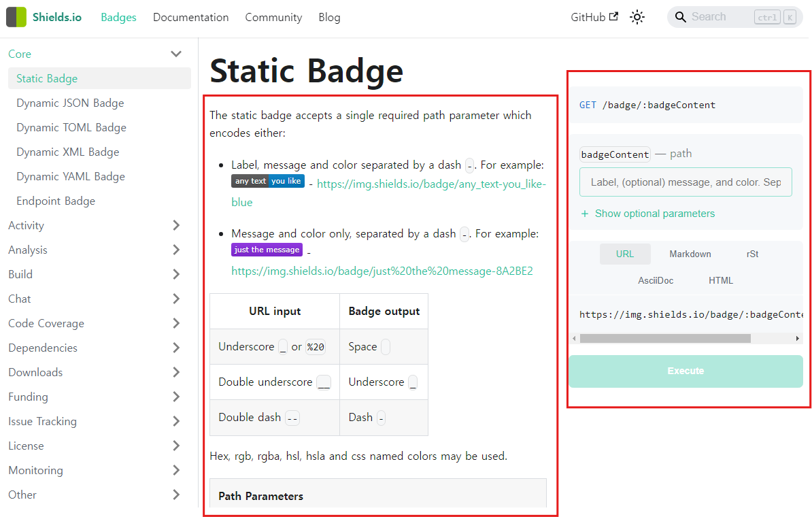Open the Blog nav item

point(329,17)
